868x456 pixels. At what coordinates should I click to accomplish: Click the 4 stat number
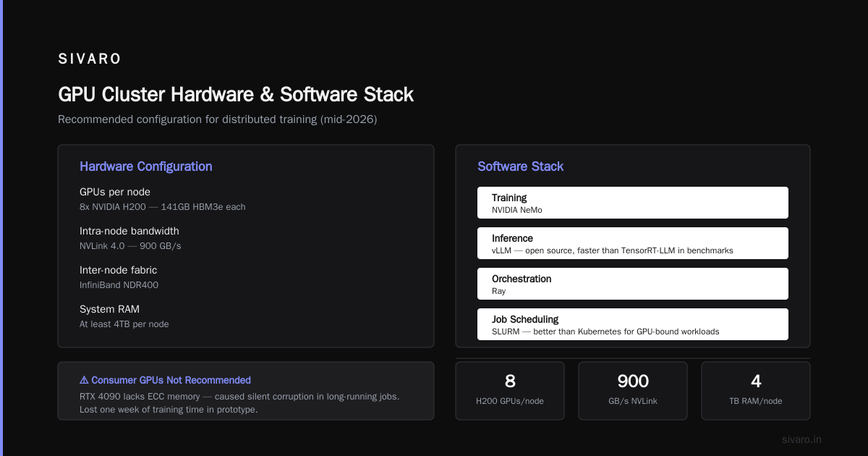756,381
